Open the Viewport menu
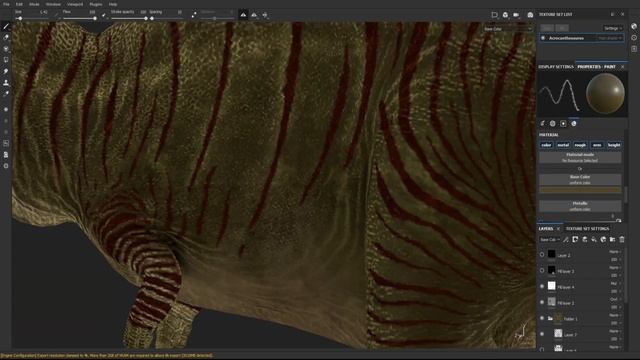Screen dimensions: 640x360 (75, 4)
